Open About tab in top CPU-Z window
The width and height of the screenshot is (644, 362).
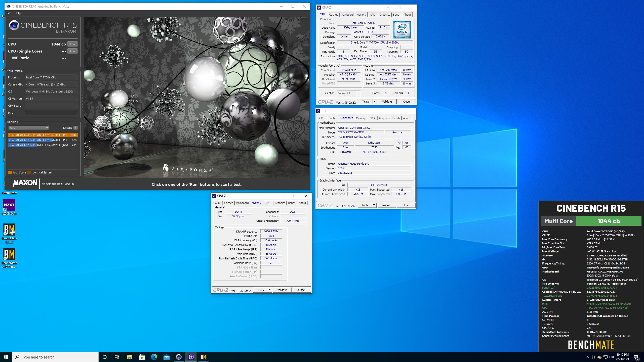point(407,15)
